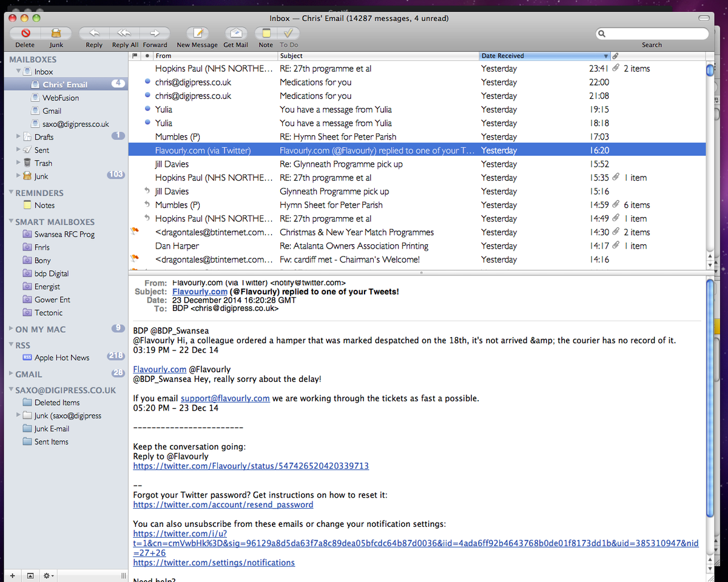Sort by attachment column header
The height and width of the screenshot is (582, 728).
[x=615, y=56]
